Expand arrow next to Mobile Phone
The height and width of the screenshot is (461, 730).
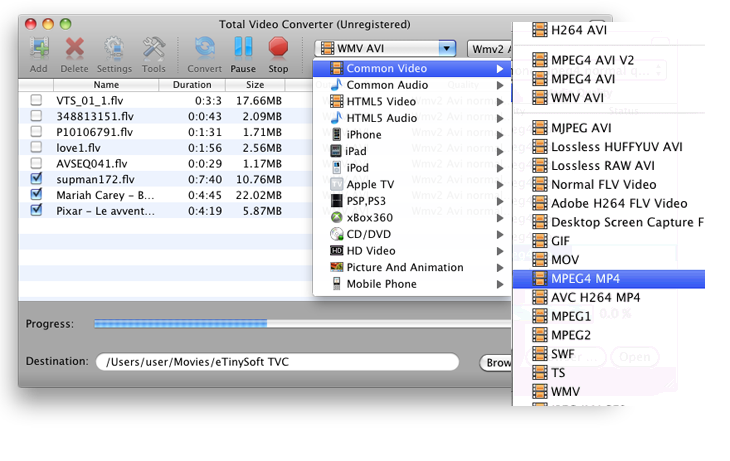click(x=500, y=284)
